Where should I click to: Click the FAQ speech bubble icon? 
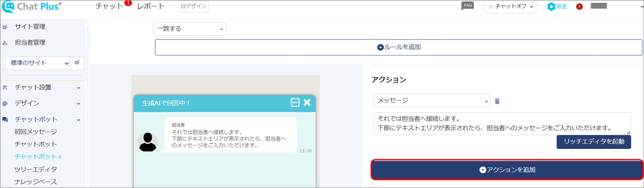(x=467, y=6)
